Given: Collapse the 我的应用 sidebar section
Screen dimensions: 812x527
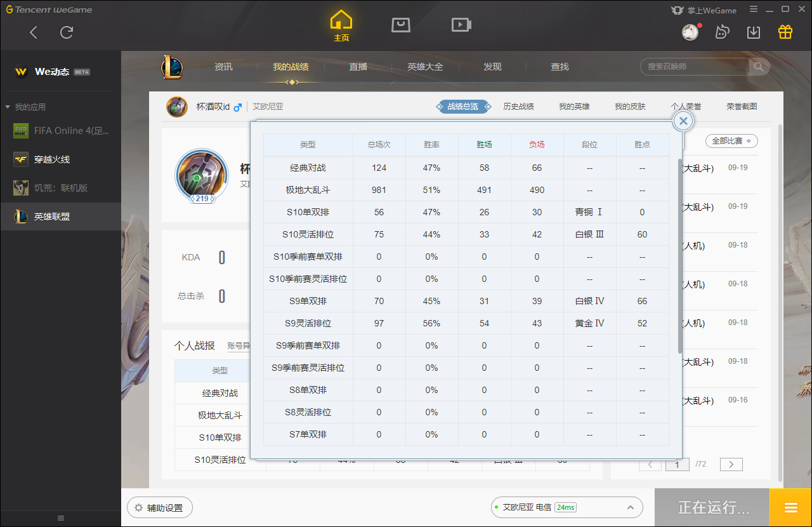Looking at the screenshot, I should (8, 107).
